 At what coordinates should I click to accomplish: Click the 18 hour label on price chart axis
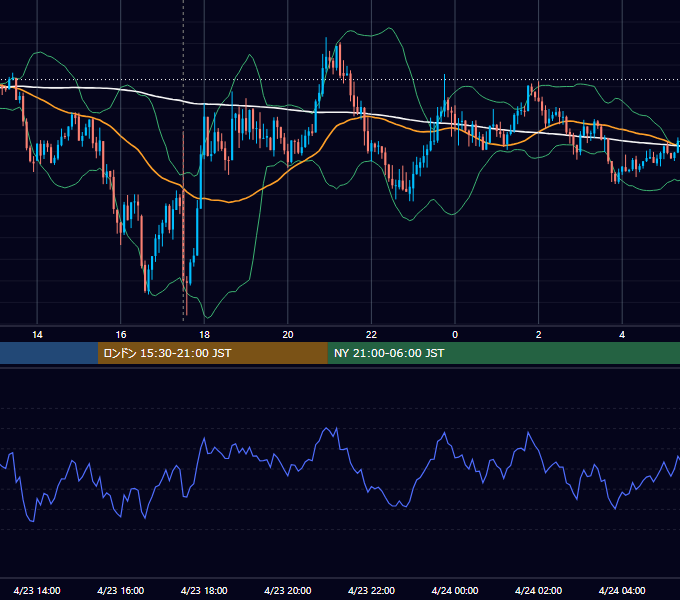tap(204, 335)
